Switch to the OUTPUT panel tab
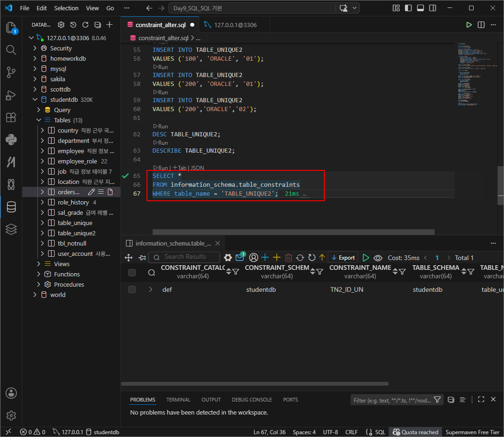Image resolution: width=504 pixels, height=437 pixels. (x=211, y=400)
